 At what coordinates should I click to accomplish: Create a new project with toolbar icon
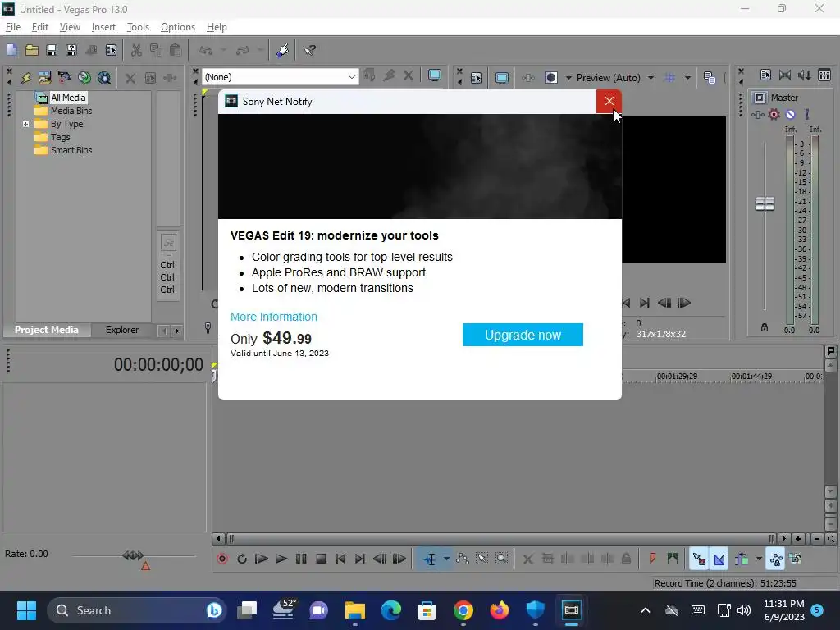pyautogui.click(x=11, y=50)
